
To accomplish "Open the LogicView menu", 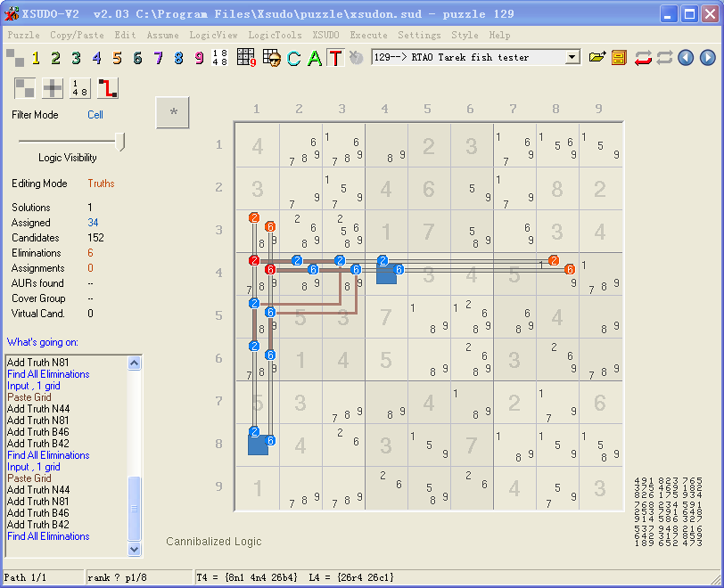I will click(213, 35).
